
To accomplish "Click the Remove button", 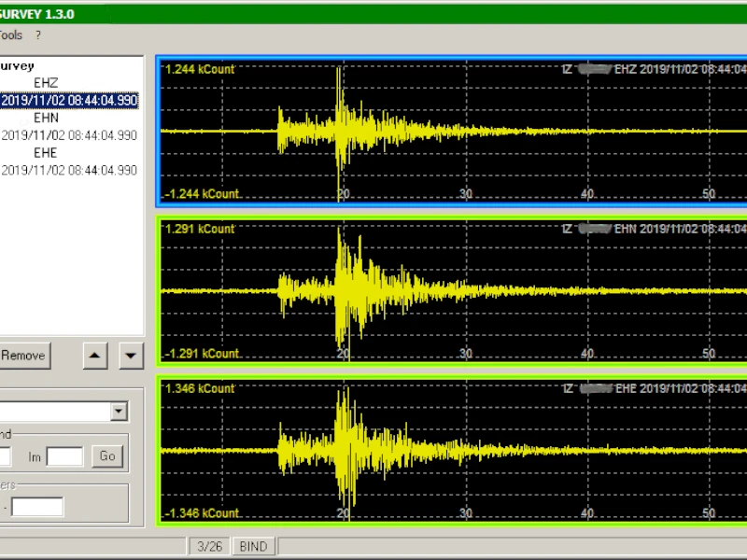I will coord(22,356).
